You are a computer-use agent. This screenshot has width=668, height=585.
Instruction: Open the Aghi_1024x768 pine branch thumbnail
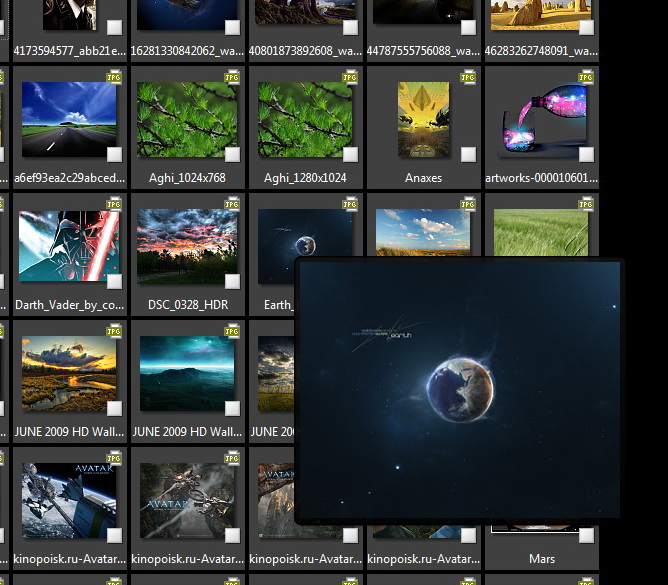click(x=187, y=119)
